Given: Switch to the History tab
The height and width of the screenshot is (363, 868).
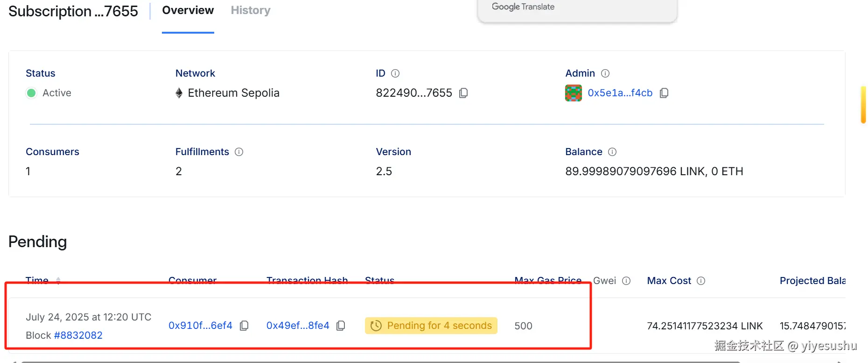Looking at the screenshot, I should tap(251, 10).
